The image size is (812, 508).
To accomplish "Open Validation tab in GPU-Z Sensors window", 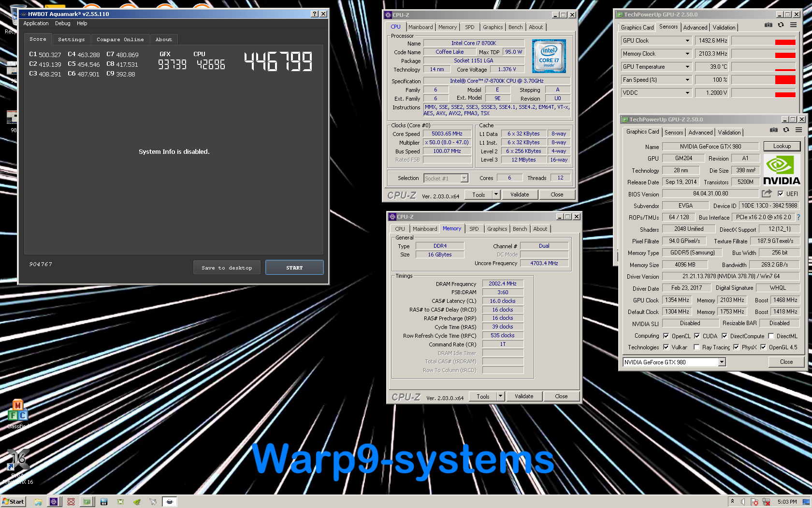I will click(724, 28).
